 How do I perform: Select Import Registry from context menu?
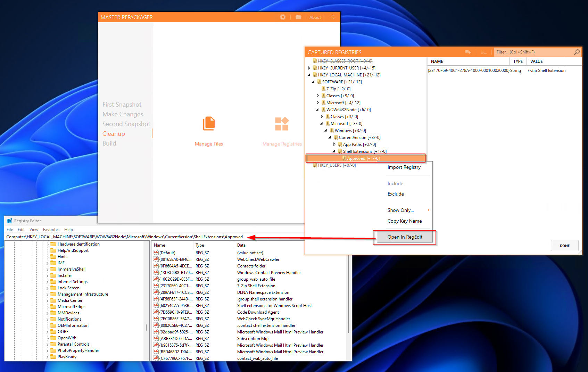(404, 167)
